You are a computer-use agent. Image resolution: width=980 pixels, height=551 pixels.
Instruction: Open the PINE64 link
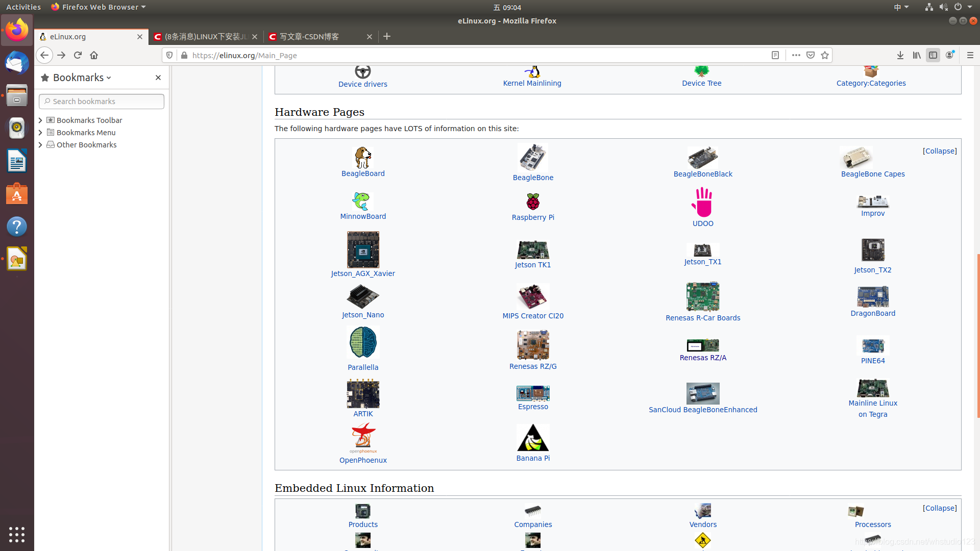tap(873, 361)
